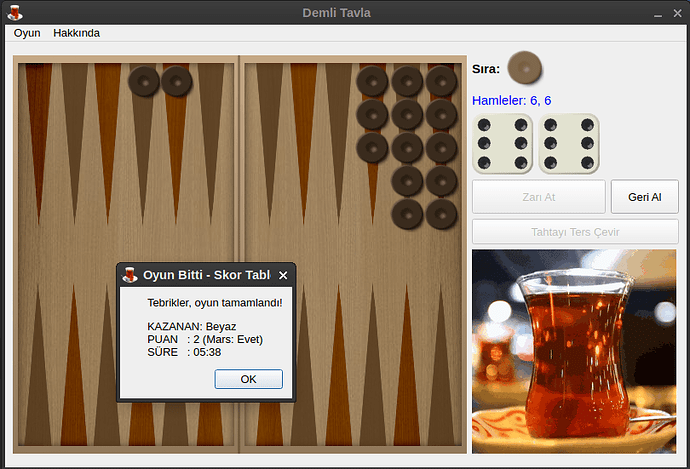Select leftmost dark checker at top of left board
Screen dimensions: 690x469
pyautogui.click(x=144, y=81)
